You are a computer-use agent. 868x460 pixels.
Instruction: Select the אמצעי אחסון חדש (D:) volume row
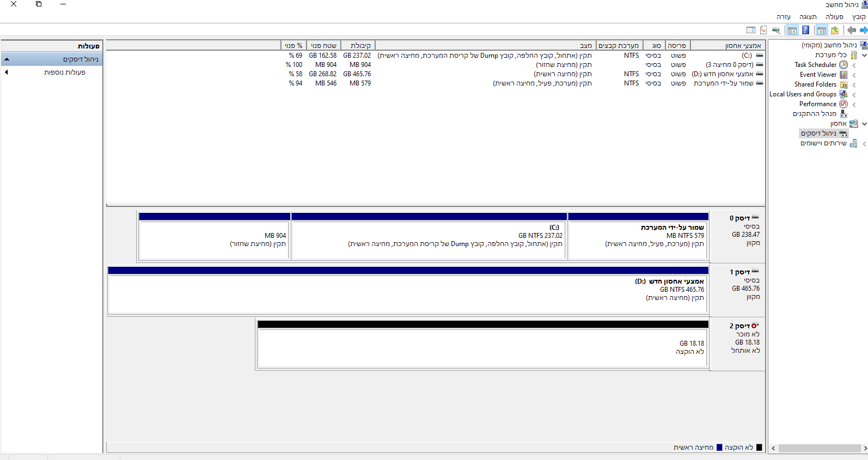click(x=436, y=74)
